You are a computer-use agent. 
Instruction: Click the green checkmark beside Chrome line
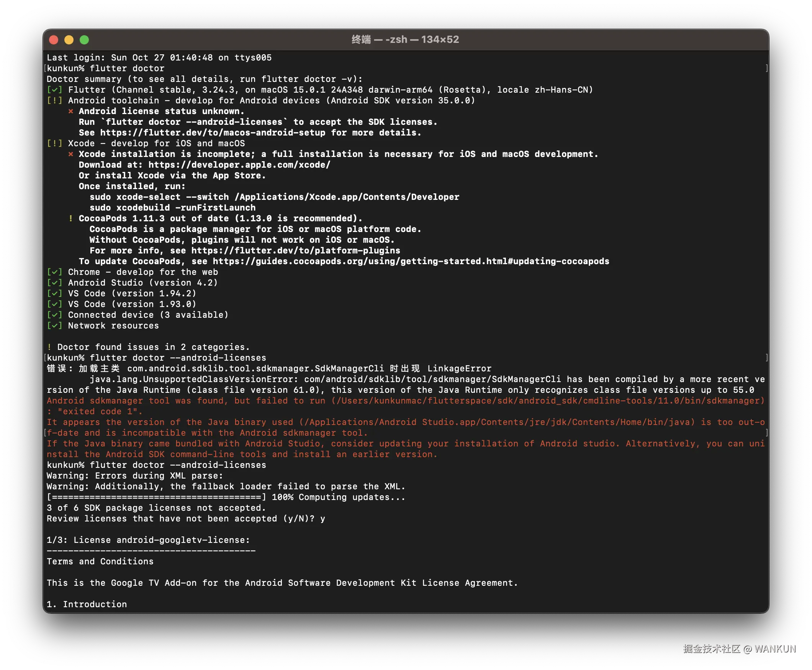click(x=54, y=272)
